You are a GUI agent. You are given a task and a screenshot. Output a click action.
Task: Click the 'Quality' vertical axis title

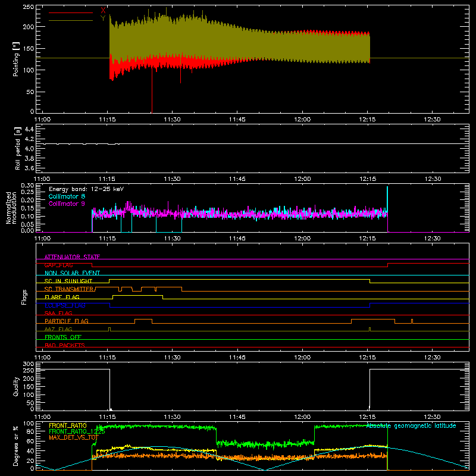(16, 386)
